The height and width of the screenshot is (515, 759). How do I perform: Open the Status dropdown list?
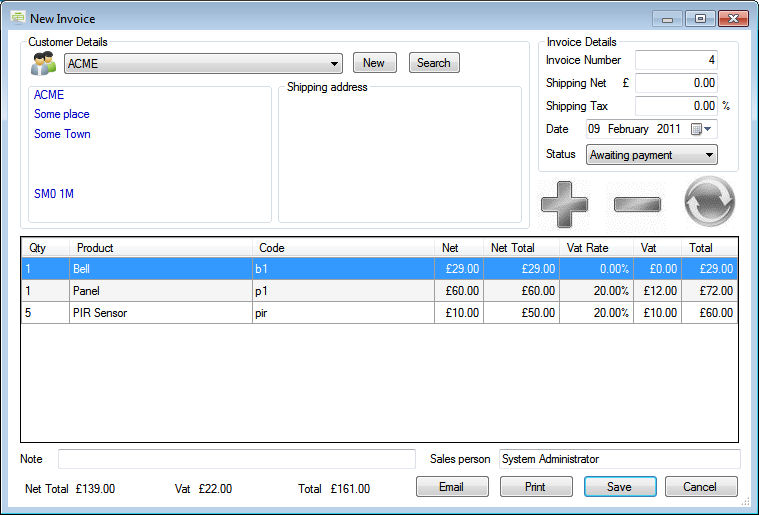click(x=709, y=155)
